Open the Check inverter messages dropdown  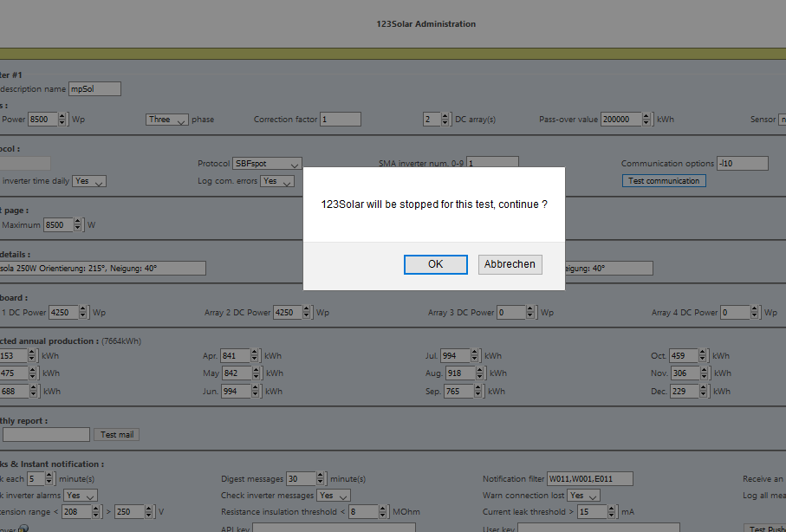click(334, 496)
